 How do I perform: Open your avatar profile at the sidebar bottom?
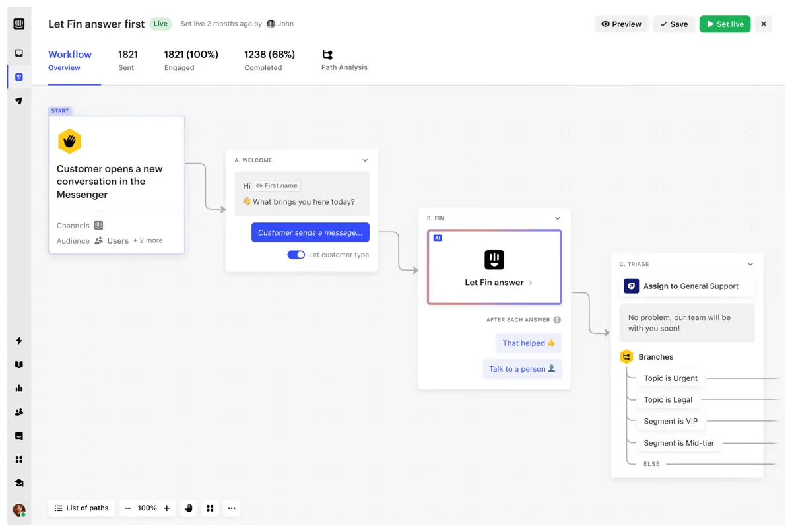[x=18, y=510]
